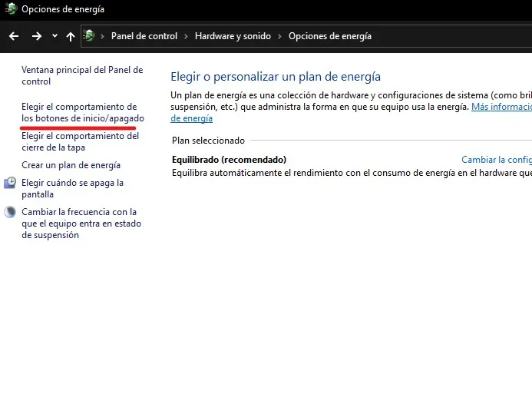Click the Plan seleccionado section heading
The height and width of the screenshot is (414, 532).
point(208,141)
